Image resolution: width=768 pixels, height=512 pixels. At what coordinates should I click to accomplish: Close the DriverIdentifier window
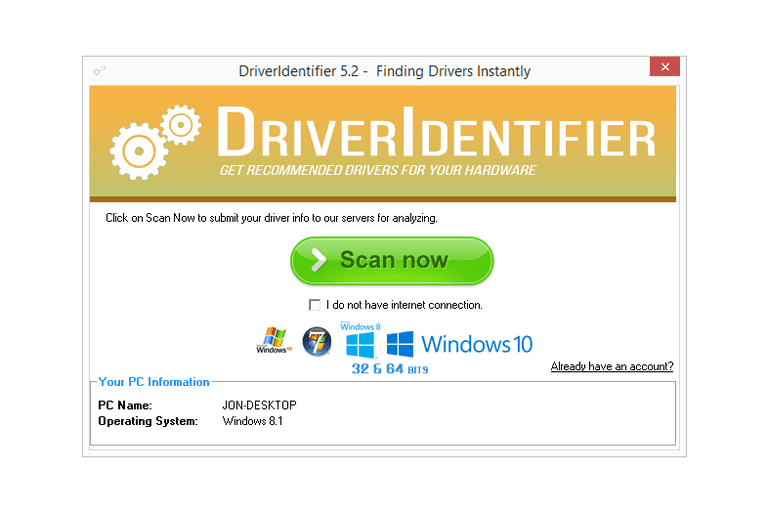point(665,67)
